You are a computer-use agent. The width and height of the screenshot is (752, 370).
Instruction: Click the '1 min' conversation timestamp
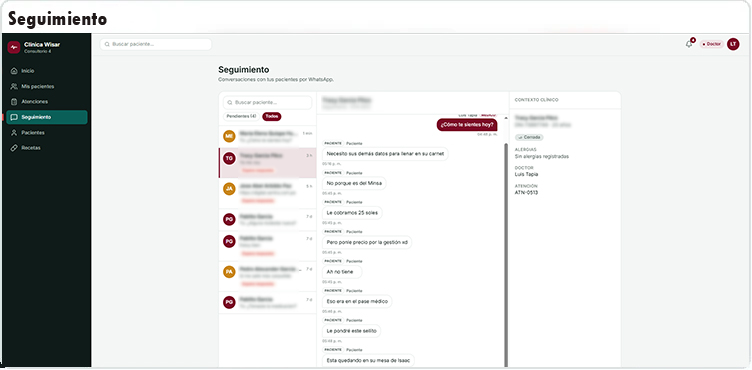click(307, 133)
